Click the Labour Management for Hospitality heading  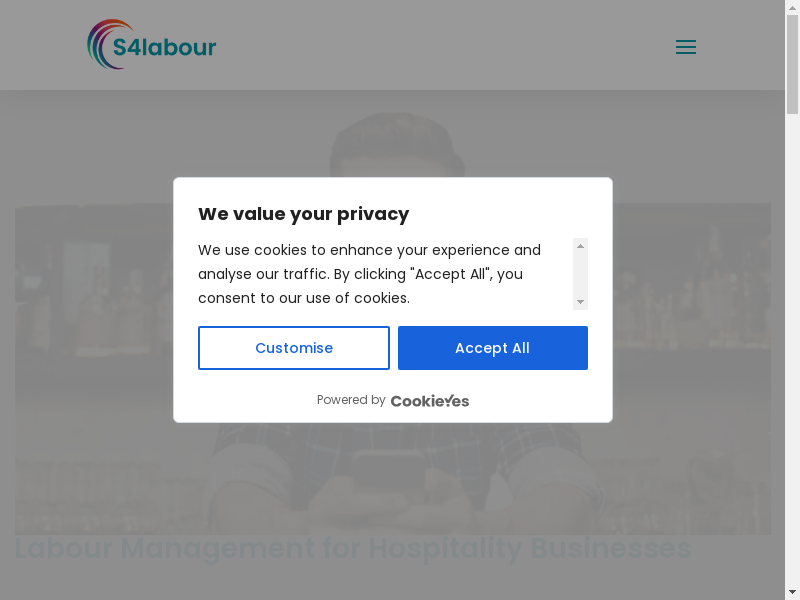[352, 548]
